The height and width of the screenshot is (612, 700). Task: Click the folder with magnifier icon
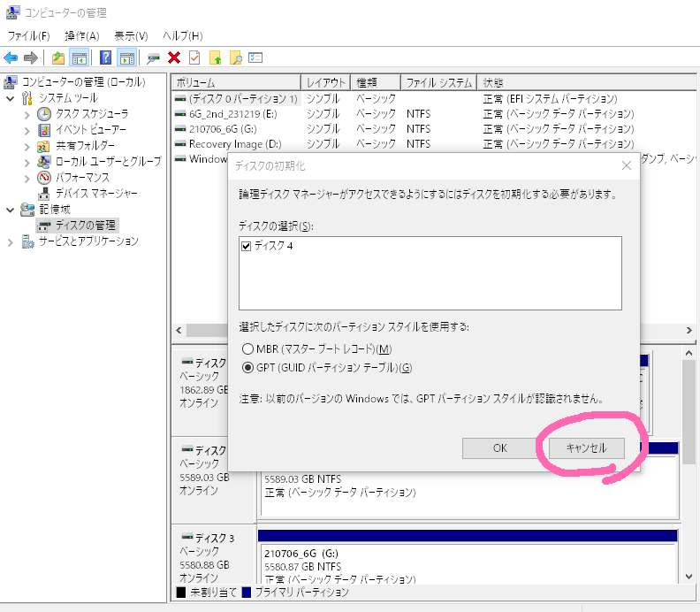point(236,57)
